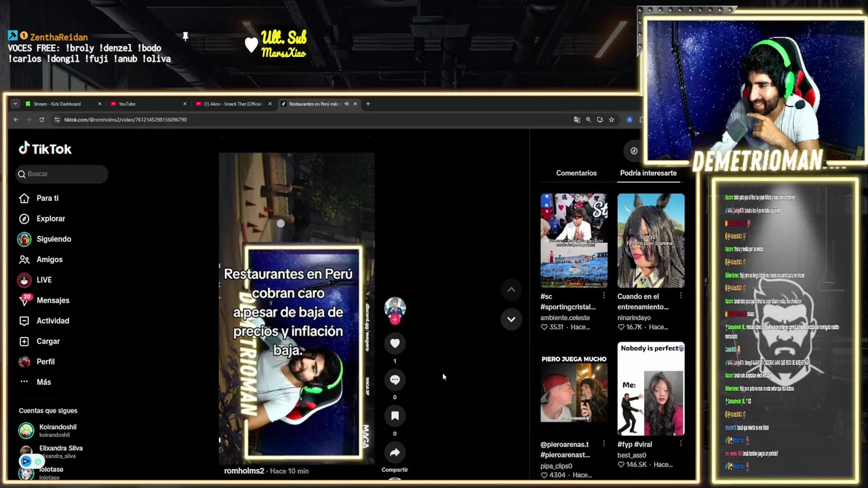Open options for Cuando en el entrenamiento video
This screenshot has width=868, height=488.
point(681,296)
